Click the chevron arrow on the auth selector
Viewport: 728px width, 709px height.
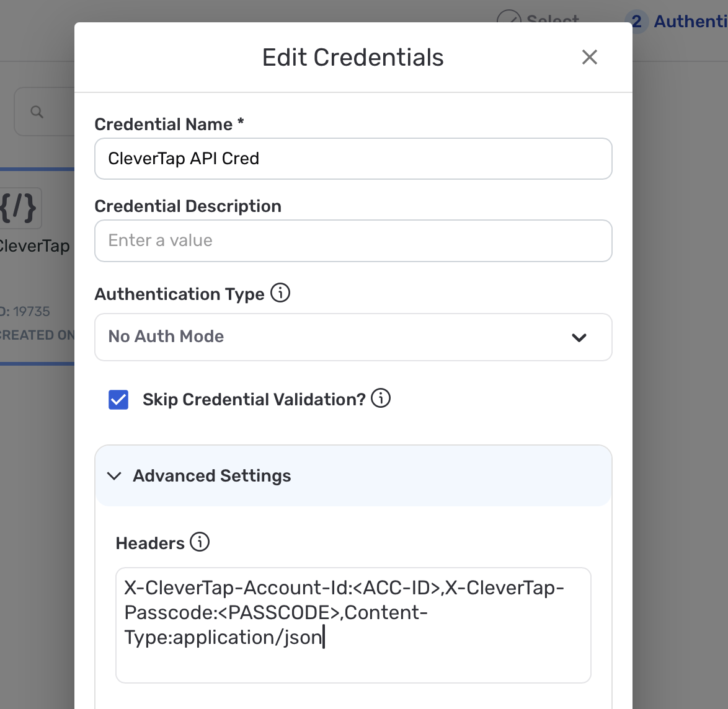(579, 338)
